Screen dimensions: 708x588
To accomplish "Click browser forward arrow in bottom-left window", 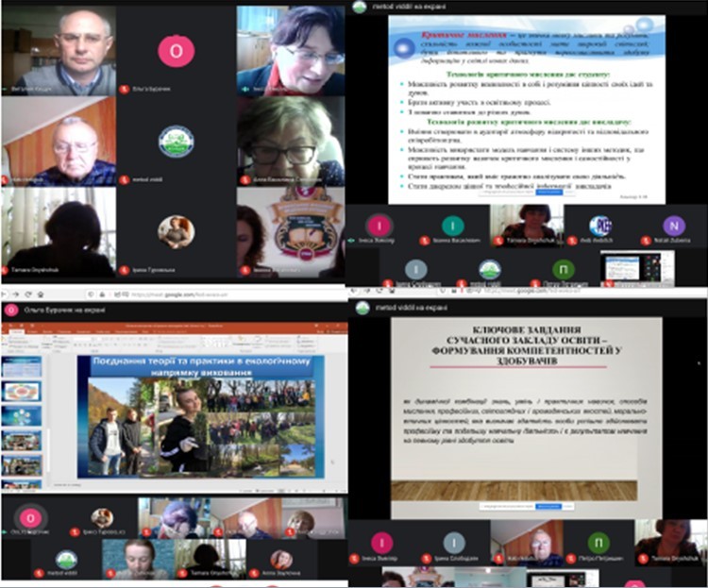I will (16, 294).
